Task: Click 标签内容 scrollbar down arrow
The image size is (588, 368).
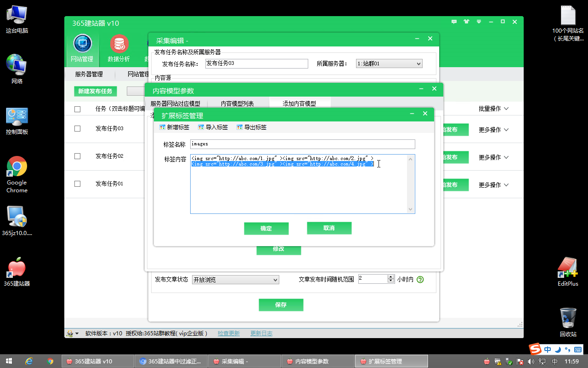Action: pos(411,209)
